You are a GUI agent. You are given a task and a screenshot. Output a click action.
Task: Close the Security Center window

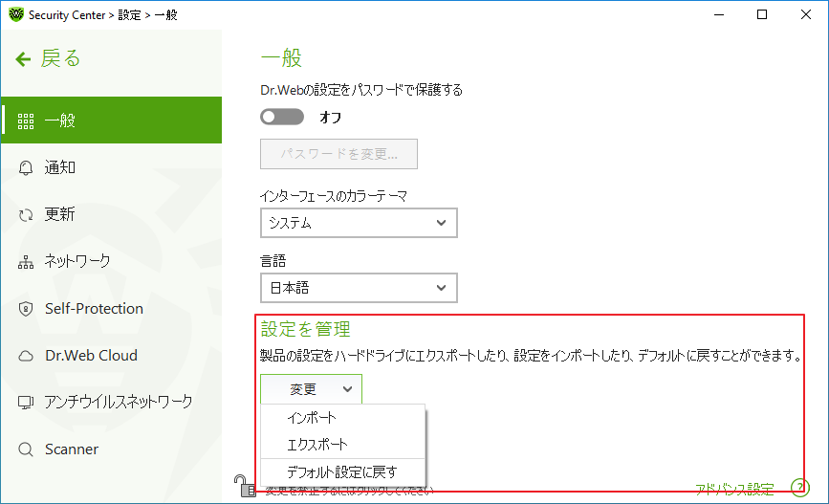805,14
